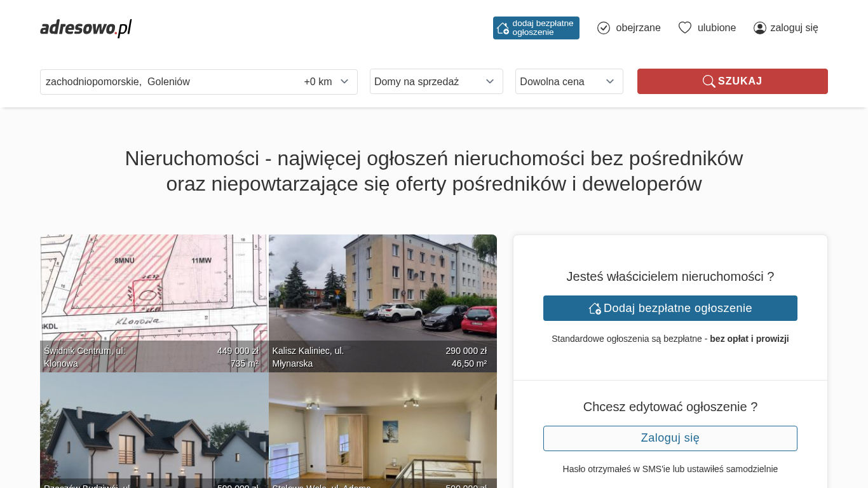Click the house icon in the top header button
Screen dimensions: 868x488
[x=503, y=28]
